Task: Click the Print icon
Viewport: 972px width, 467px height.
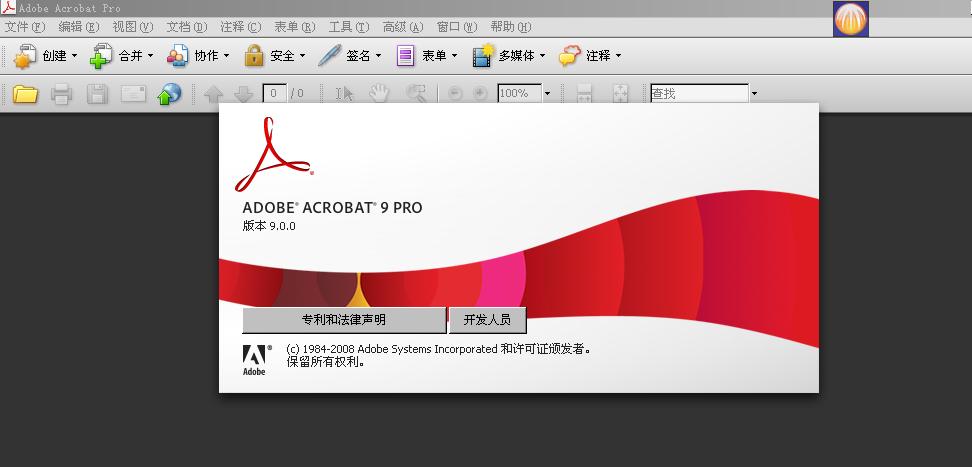Action: (61, 94)
